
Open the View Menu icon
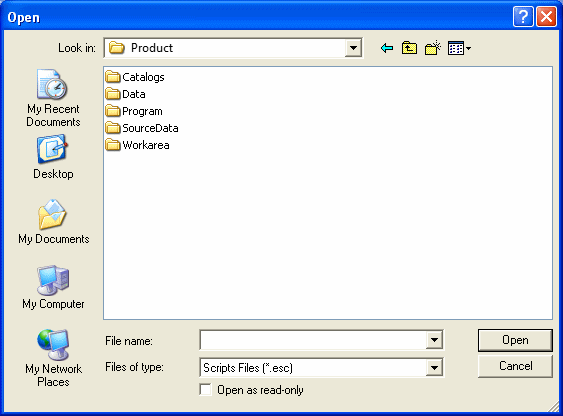tap(459, 48)
